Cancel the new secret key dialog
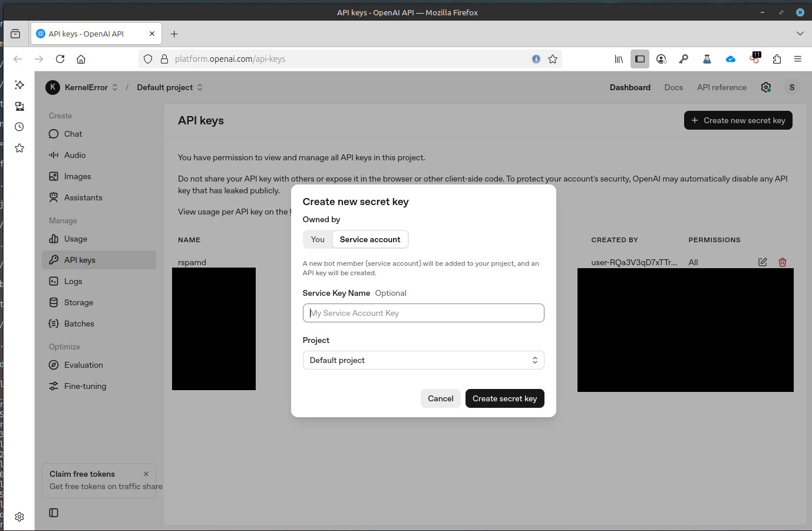The width and height of the screenshot is (812, 531). pos(440,398)
